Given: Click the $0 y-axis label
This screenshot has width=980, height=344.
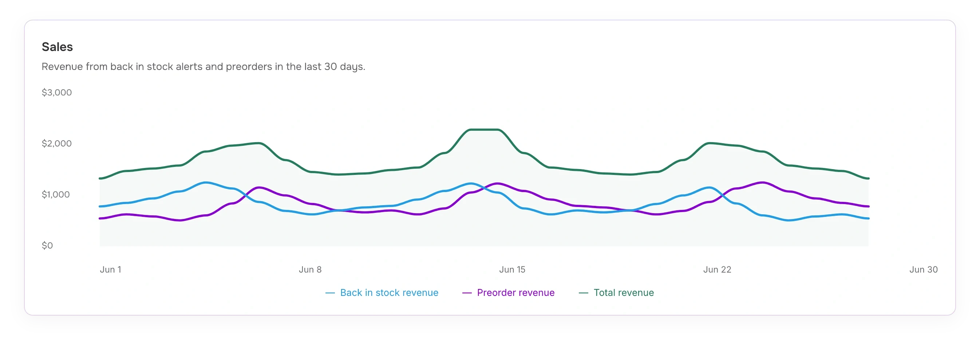Looking at the screenshot, I should (x=47, y=246).
